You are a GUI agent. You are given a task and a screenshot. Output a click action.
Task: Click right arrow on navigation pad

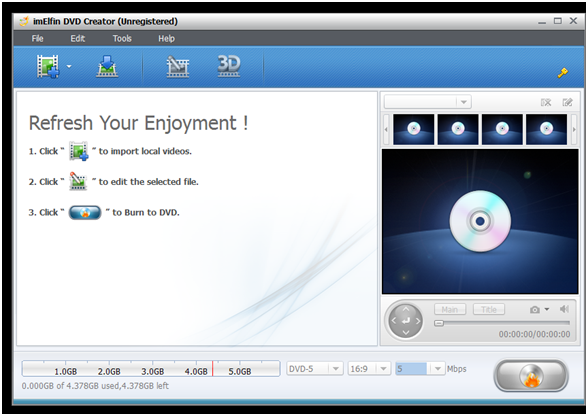[x=418, y=321]
